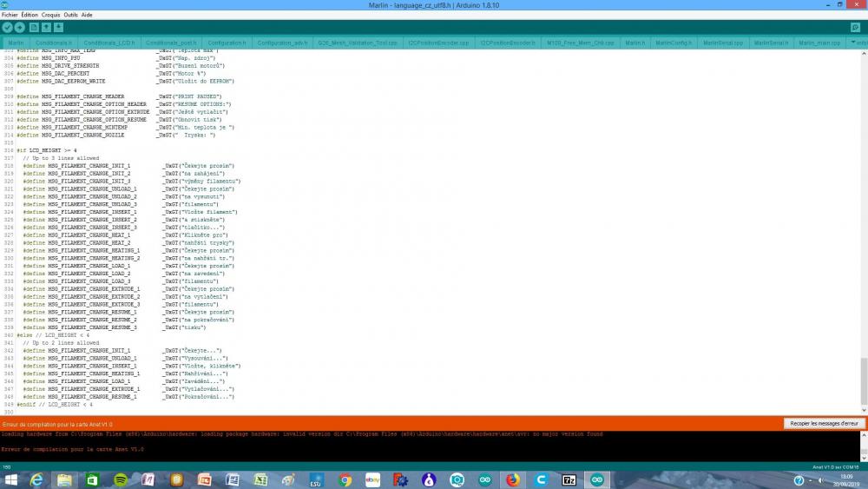
Task: Switch to the Marlin tab
Action: [x=16, y=43]
